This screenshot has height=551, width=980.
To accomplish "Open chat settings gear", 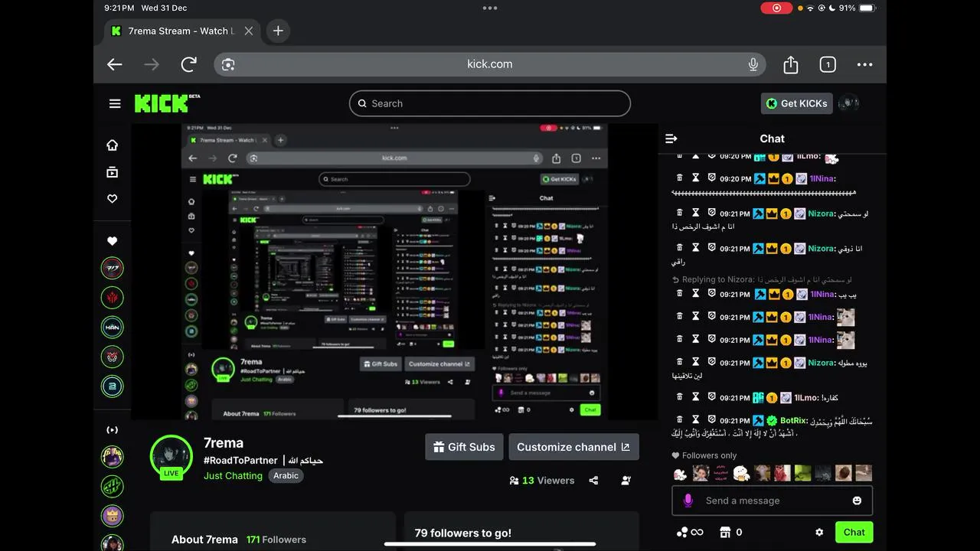I will pos(819,533).
